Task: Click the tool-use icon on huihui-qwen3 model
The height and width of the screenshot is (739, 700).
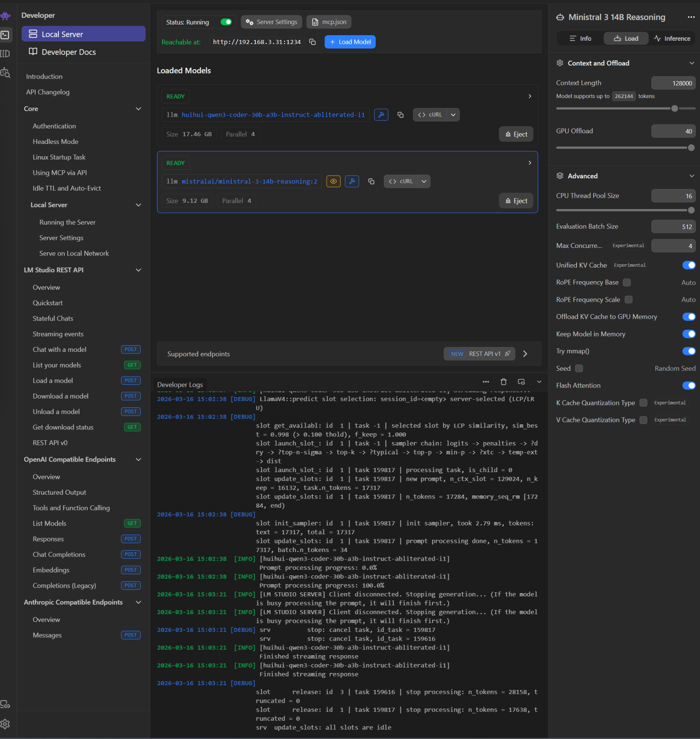Action: pos(381,115)
